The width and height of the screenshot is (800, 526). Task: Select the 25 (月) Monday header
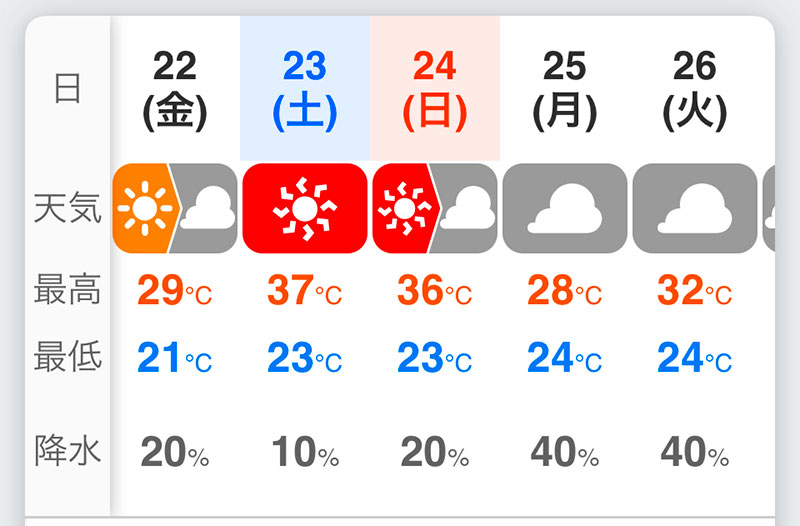point(565,90)
